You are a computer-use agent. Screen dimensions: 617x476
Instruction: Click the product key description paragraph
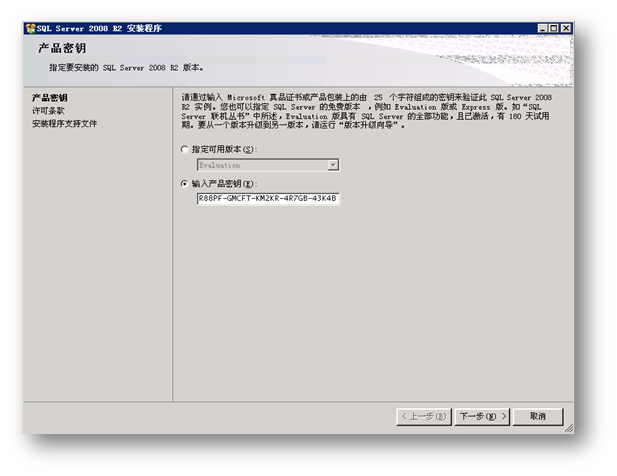[x=366, y=111]
